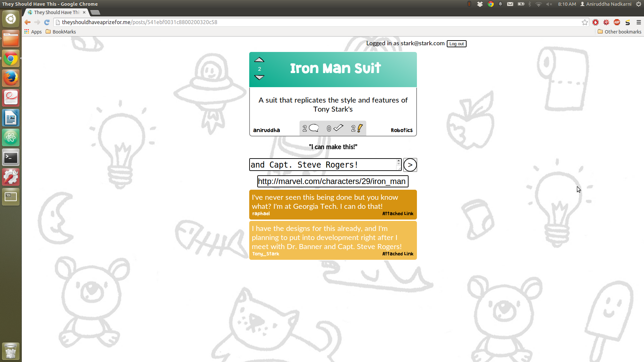Click the marvel.com link input field
The height and width of the screenshot is (362, 644).
click(x=332, y=181)
